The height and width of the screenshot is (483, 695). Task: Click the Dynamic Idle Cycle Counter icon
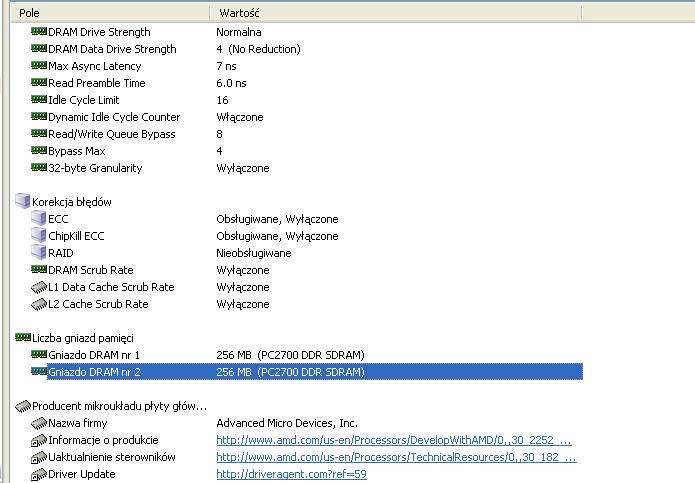39,117
